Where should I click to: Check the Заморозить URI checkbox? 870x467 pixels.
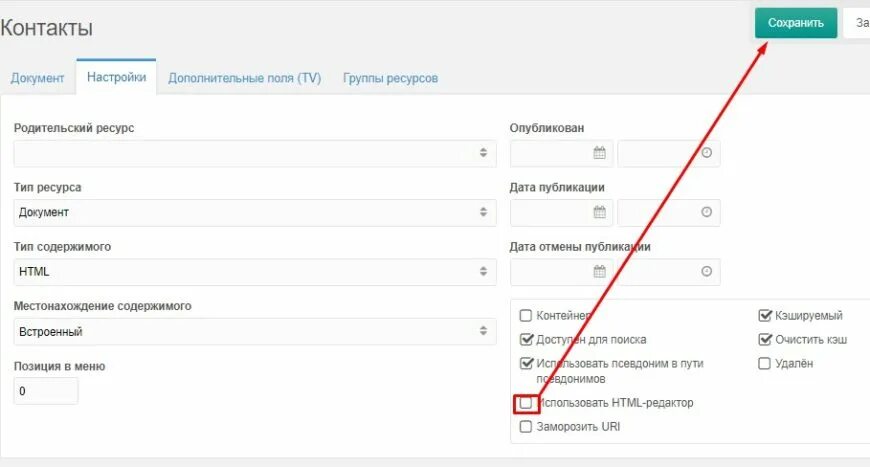coord(525,427)
